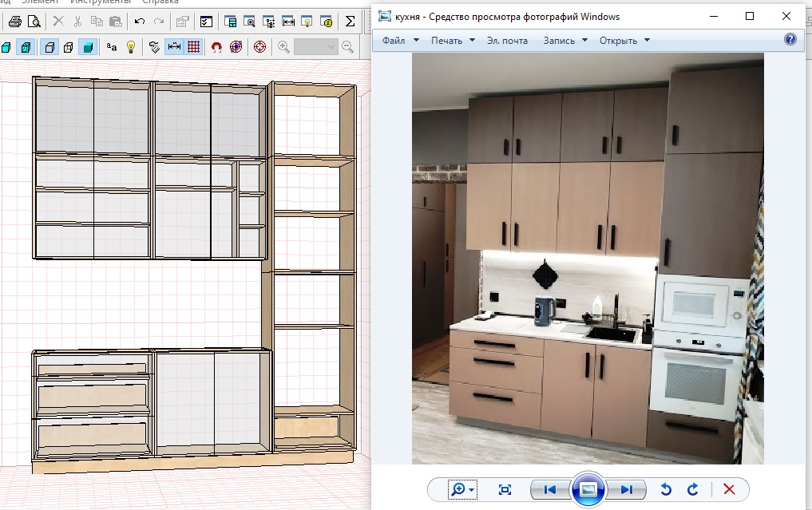
Task: Open the zoom level combo box
Action: 316,47
